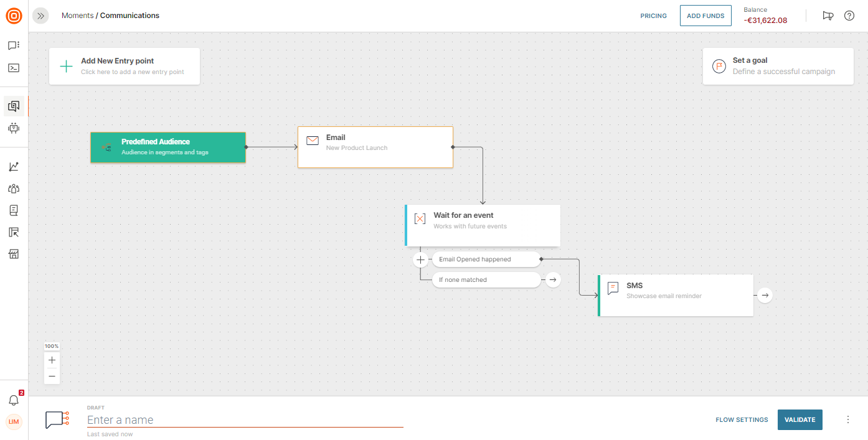Image resolution: width=868 pixels, height=440 pixels.
Task: Click the zoom in plus button
Action: click(52, 360)
